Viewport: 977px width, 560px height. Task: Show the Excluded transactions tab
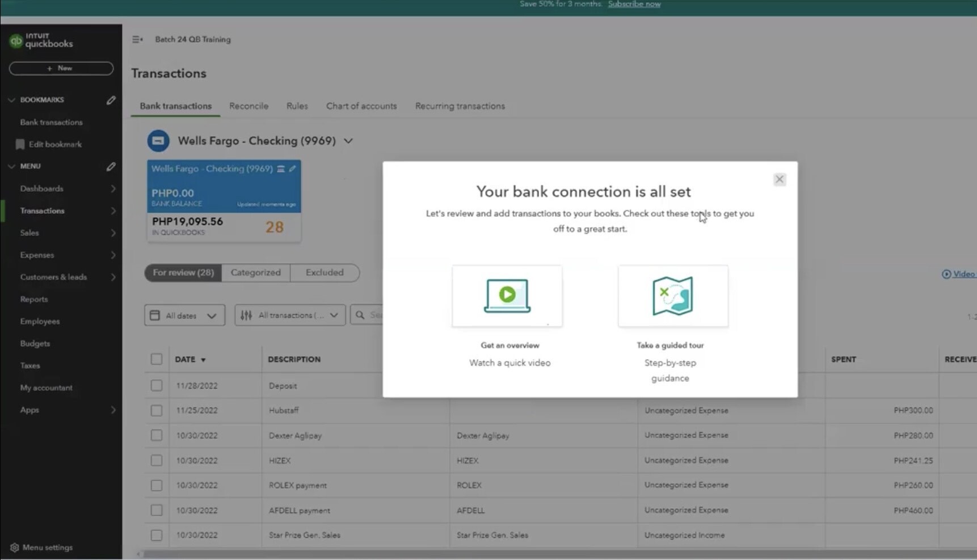coord(325,272)
